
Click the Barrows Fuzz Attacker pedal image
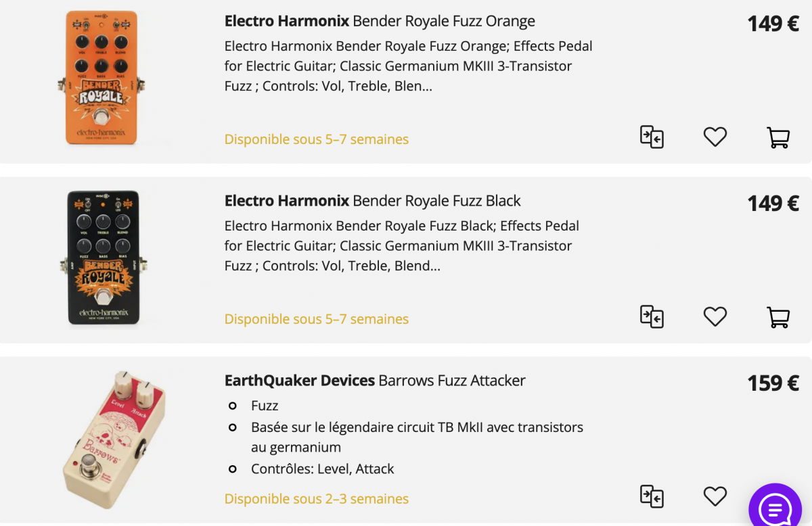[x=112, y=439]
